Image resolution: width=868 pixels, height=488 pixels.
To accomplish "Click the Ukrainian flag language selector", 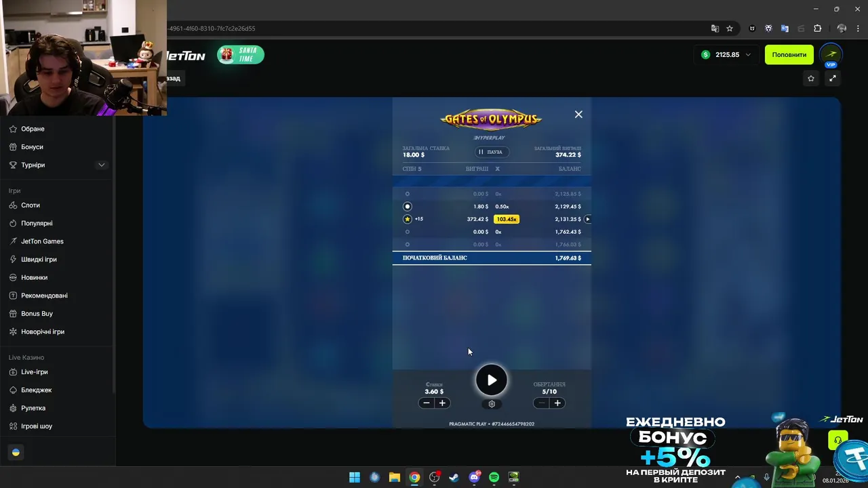I will coord(16,452).
